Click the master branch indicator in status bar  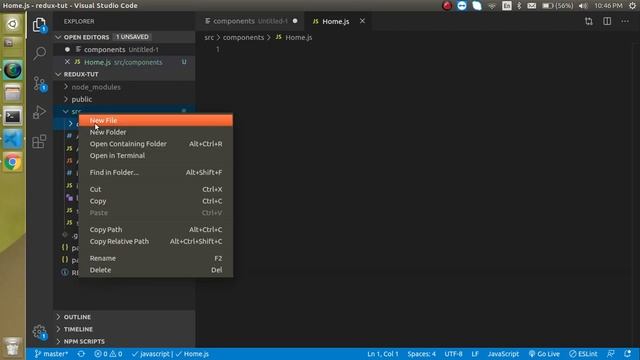pyautogui.click(x=51, y=354)
